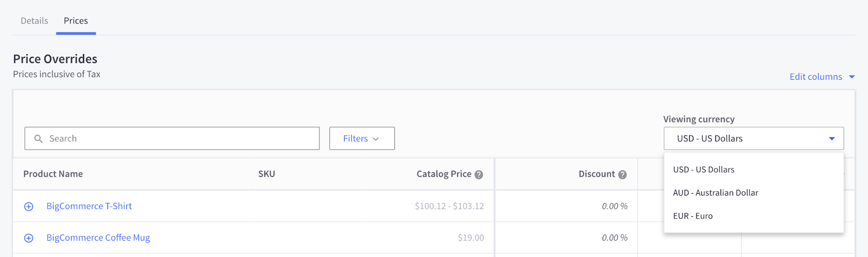Click the search magnifier icon
The image size is (868, 257).
[39, 139]
